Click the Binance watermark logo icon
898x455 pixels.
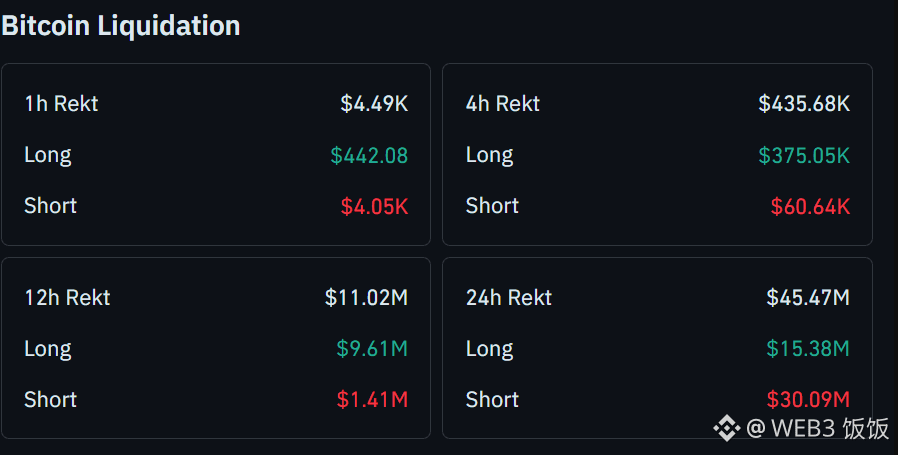[x=726, y=427]
